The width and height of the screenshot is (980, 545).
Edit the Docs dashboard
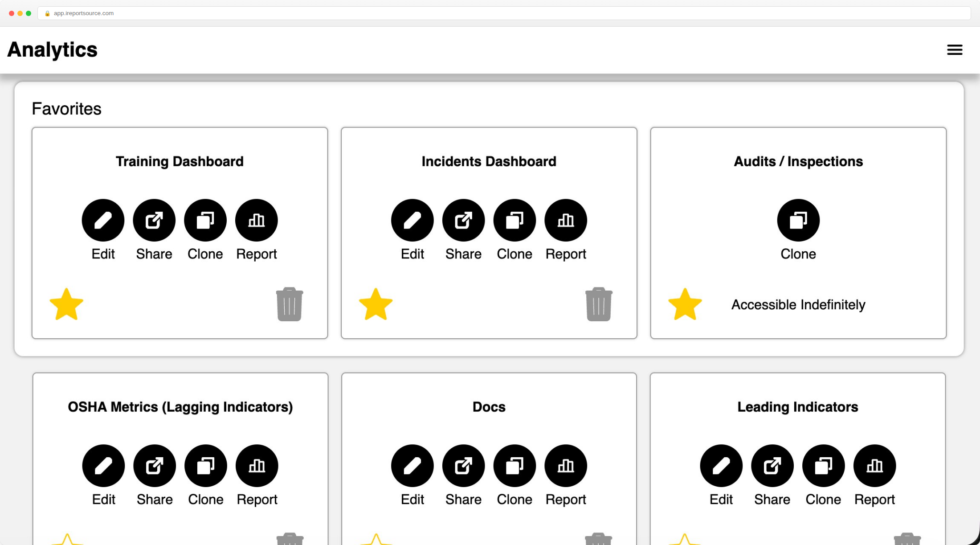coord(412,466)
